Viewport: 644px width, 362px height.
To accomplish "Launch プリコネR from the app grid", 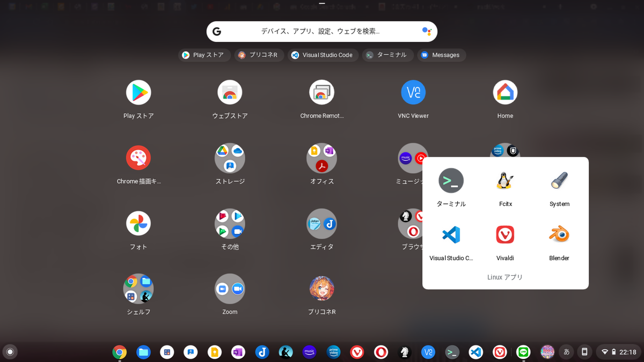I will click(x=321, y=289).
